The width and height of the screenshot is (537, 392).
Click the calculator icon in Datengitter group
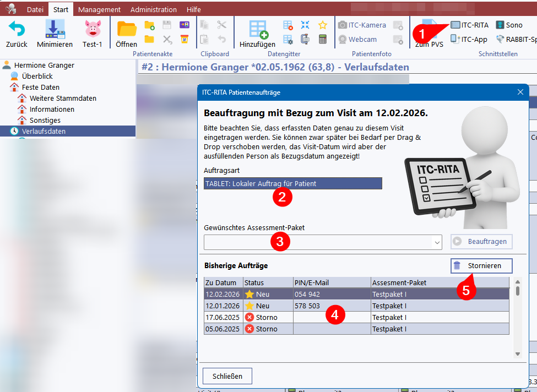click(323, 39)
